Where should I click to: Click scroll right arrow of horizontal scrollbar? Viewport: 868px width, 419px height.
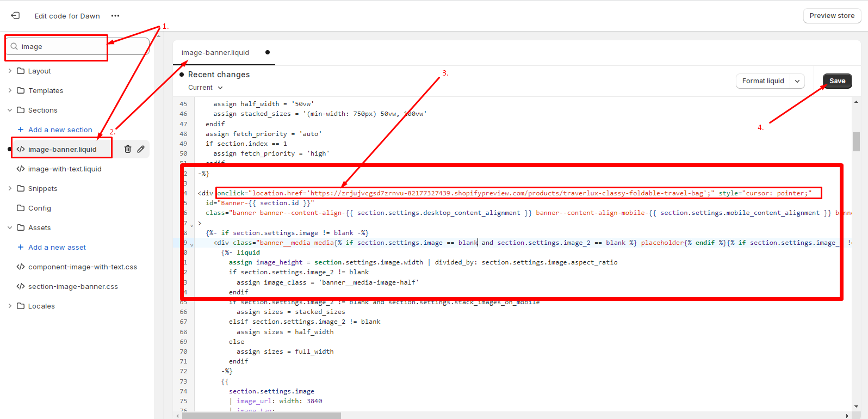[847, 416]
